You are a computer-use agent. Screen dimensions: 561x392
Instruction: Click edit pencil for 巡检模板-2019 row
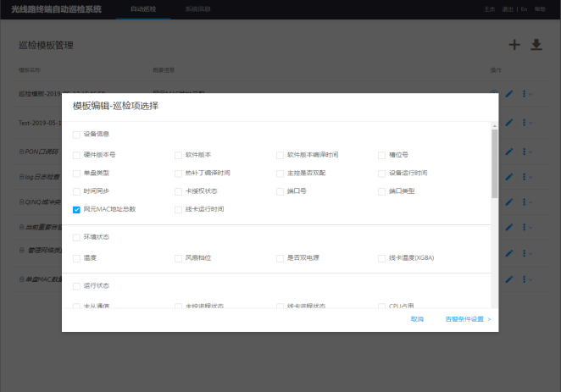click(x=509, y=94)
